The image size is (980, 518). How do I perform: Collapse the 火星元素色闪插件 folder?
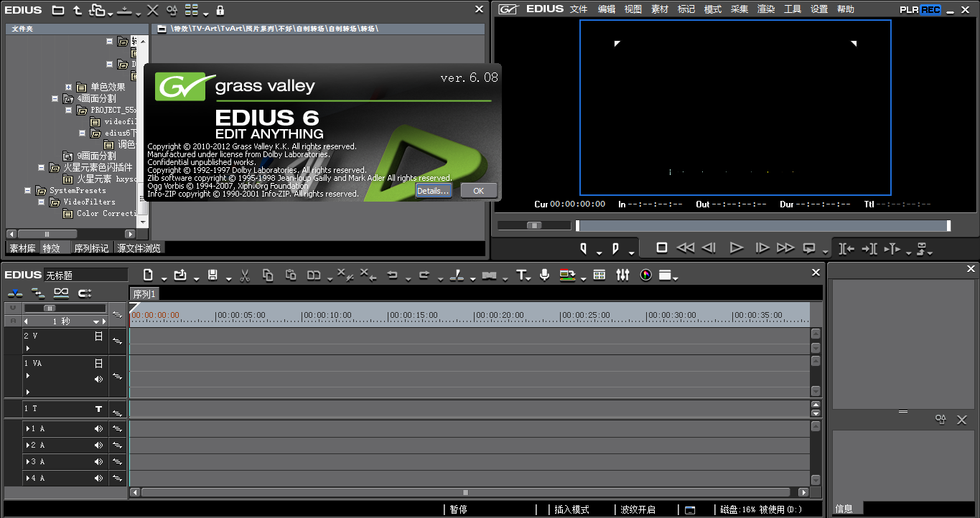click(41, 167)
